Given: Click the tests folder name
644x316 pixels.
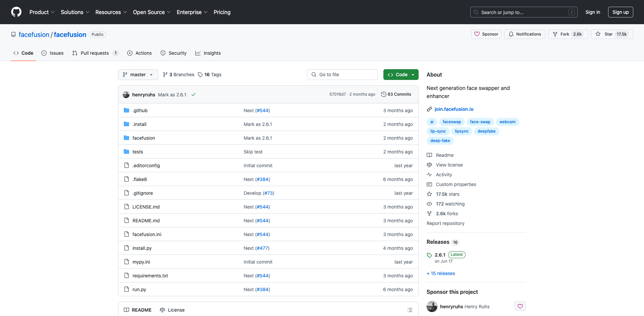Looking at the screenshot, I should (x=138, y=152).
